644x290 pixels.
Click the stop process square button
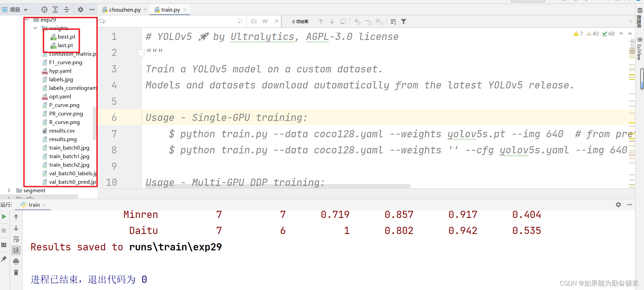tap(4, 231)
